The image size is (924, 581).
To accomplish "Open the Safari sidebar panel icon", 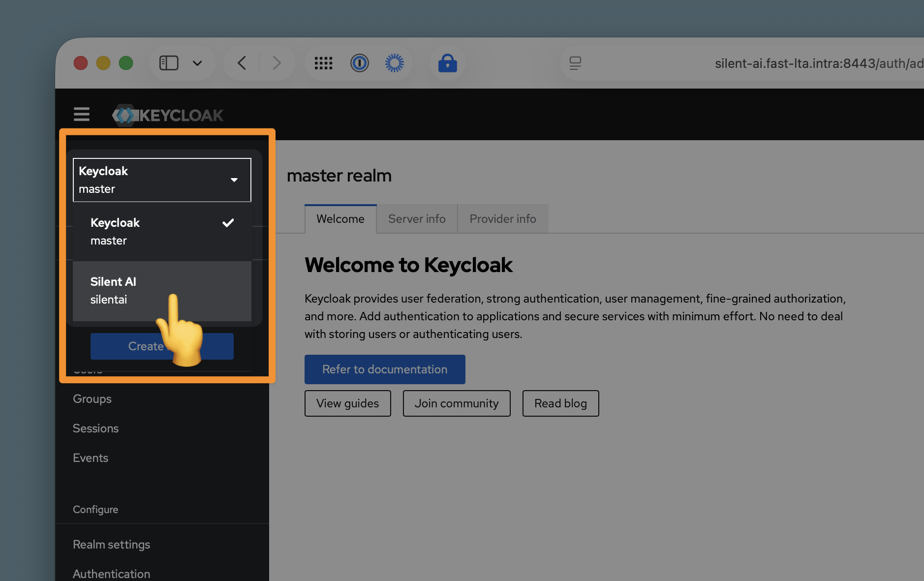I will point(169,63).
